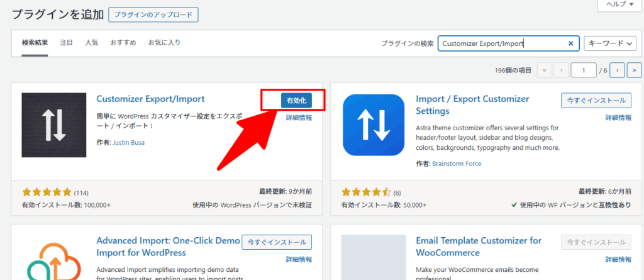Click the Advanced Import cloud plugin icon

[54, 258]
